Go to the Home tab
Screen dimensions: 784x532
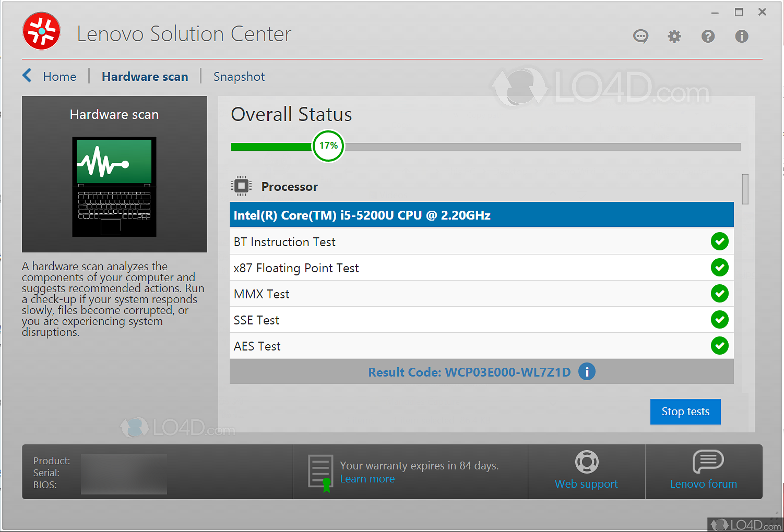pyautogui.click(x=60, y=77)
